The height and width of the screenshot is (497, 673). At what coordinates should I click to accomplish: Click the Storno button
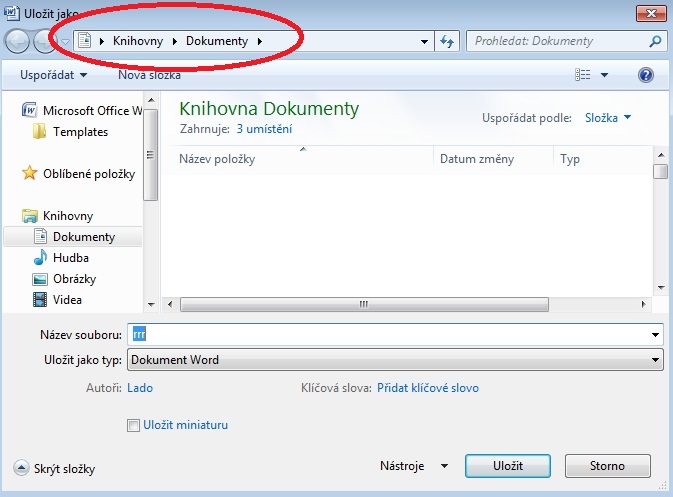607,466
